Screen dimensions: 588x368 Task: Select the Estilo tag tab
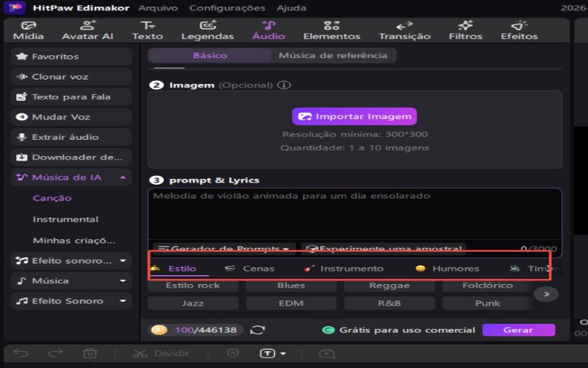(x=179, y=269)
